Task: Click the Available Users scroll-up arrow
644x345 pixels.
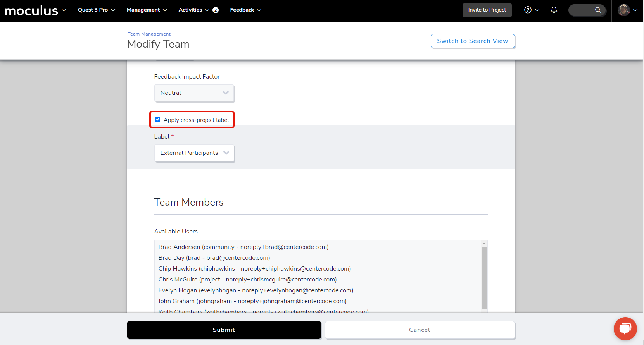Action: pos(484,244)
